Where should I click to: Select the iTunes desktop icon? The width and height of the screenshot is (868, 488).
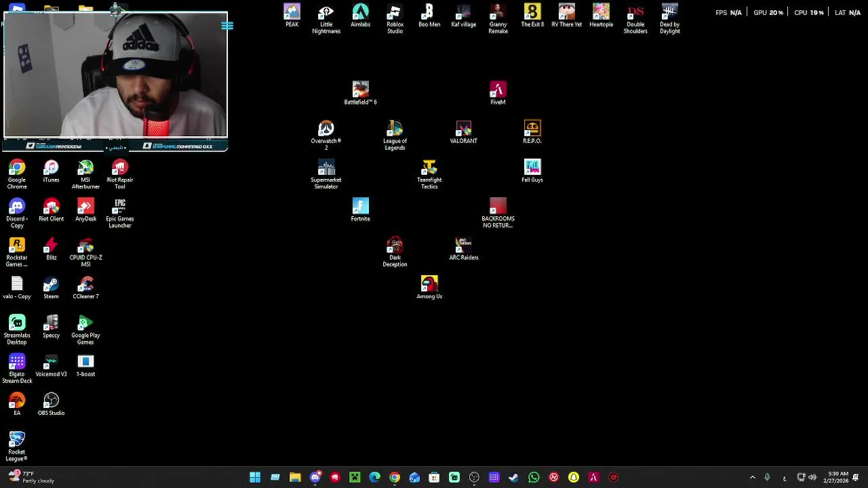pyautogui.click(x=51, y=171)
